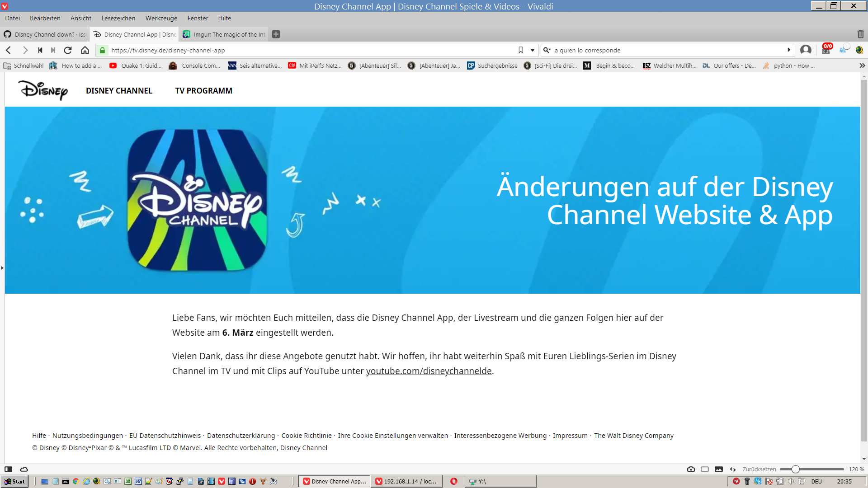Open Suchergebnisse bookmark

tap(492, 66)
